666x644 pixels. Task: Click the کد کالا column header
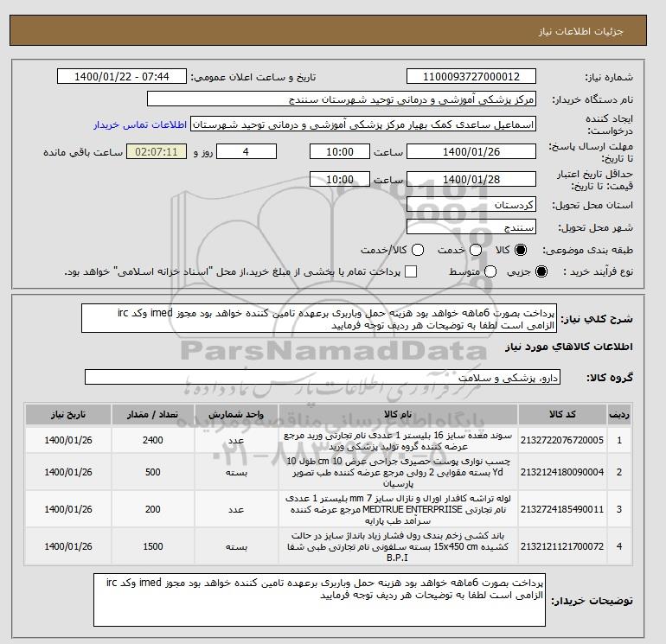(x=562, y=415)
